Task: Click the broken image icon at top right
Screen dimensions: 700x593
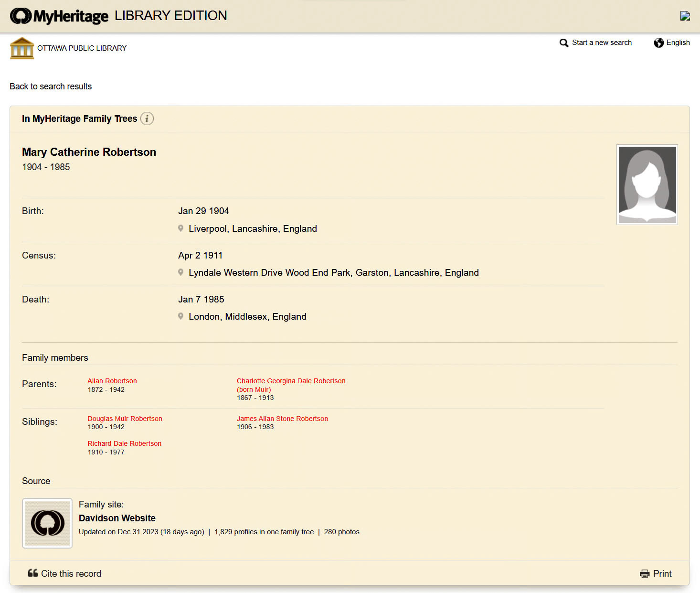Action: click(x=685, y=16)
